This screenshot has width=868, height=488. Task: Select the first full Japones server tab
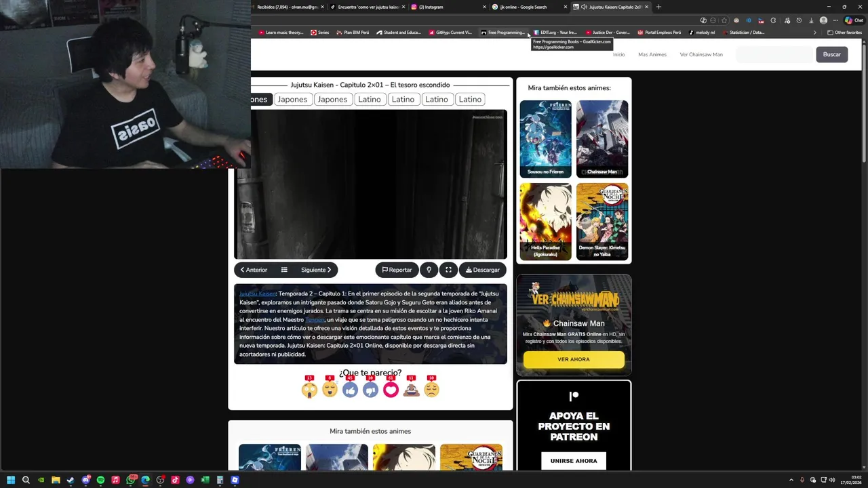click(292, 99)
